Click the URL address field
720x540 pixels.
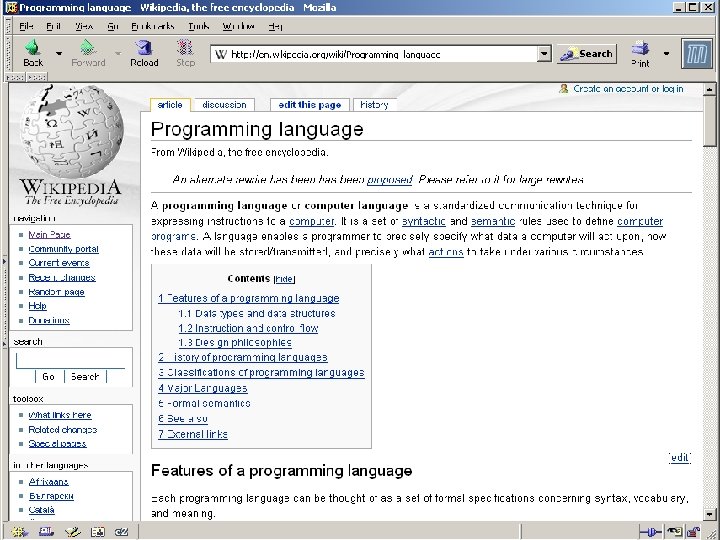tap(382, 54)
